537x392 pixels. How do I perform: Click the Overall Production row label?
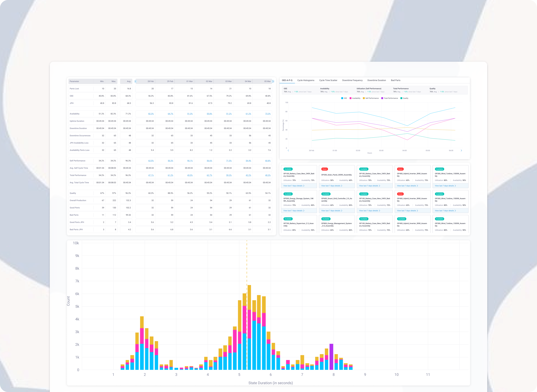(x=78, y=200)
